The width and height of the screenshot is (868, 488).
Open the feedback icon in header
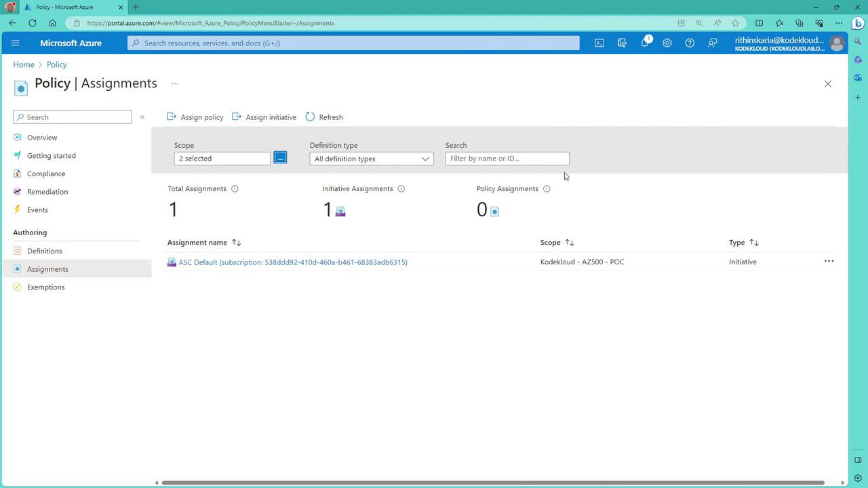[712, 43]
